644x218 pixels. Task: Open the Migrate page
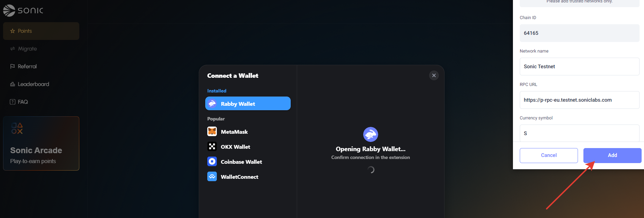[x=27, y=49]
